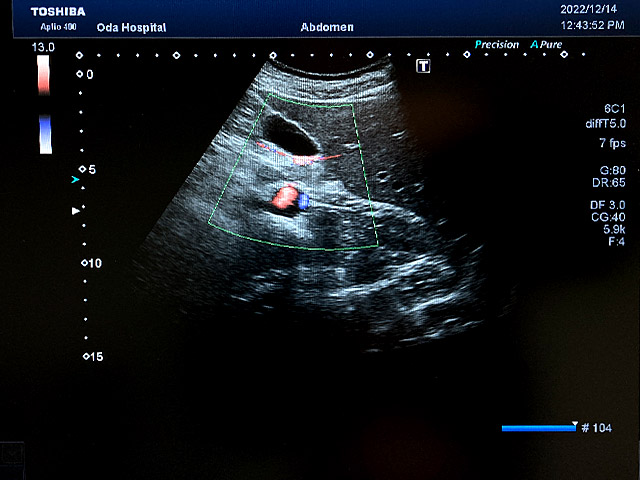
Task: Click the blue flow signal beside the red
Action: [x=304, y=201]
